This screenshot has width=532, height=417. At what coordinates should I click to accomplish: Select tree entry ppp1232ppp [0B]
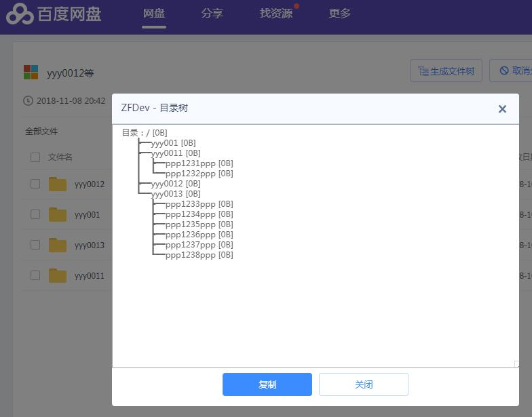pos(199,174)
